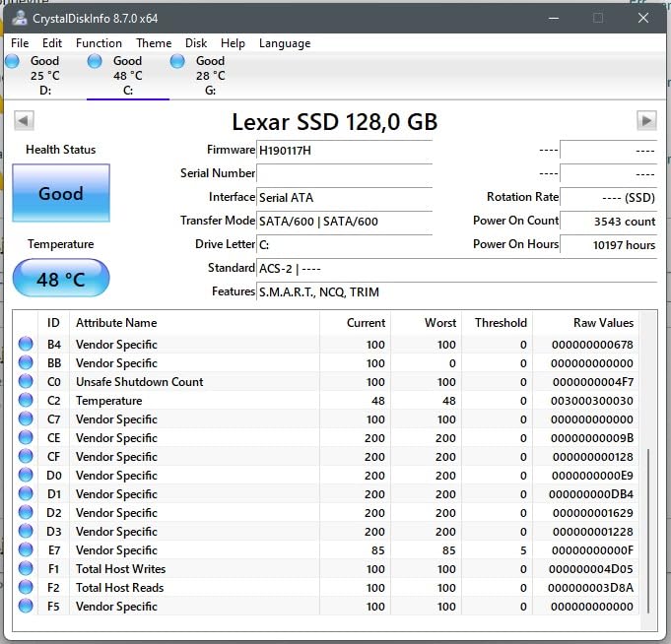Image resolution: width=671 pixels, height=644 pixels.
Task: Click raw value 000000000678
Action: [592, 345]
